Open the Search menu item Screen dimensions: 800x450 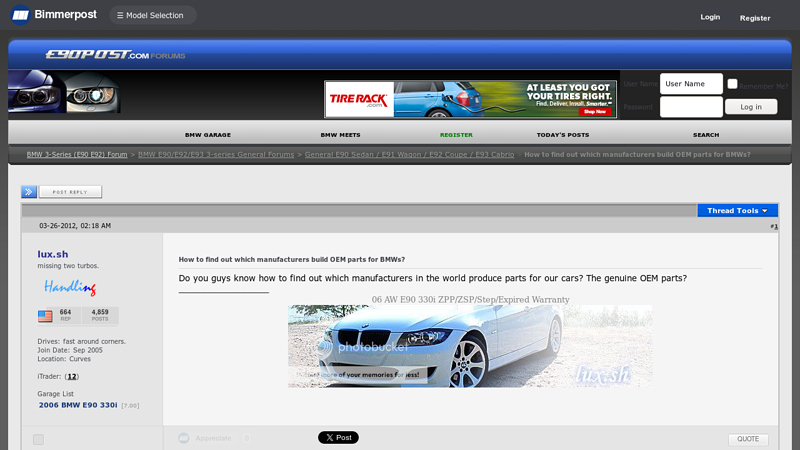click(x=706, y=135)
